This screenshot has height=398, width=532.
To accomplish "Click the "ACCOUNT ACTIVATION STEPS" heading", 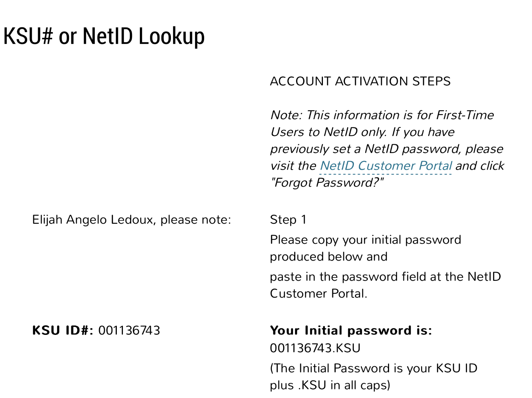I will [360, 81].
